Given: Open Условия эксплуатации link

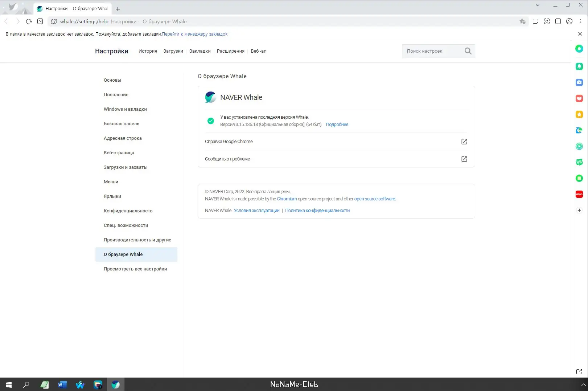Looking at the screenshot, I should [257, 211].
